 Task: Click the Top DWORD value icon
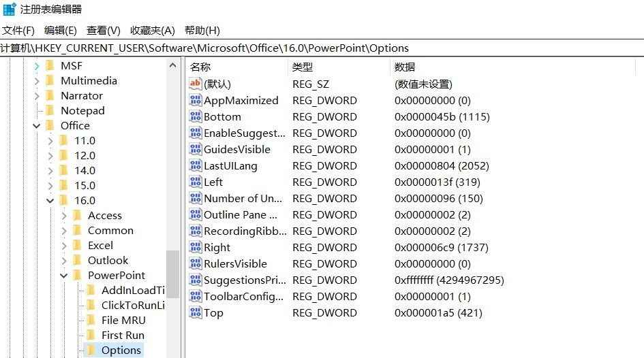tap(195, 312)
